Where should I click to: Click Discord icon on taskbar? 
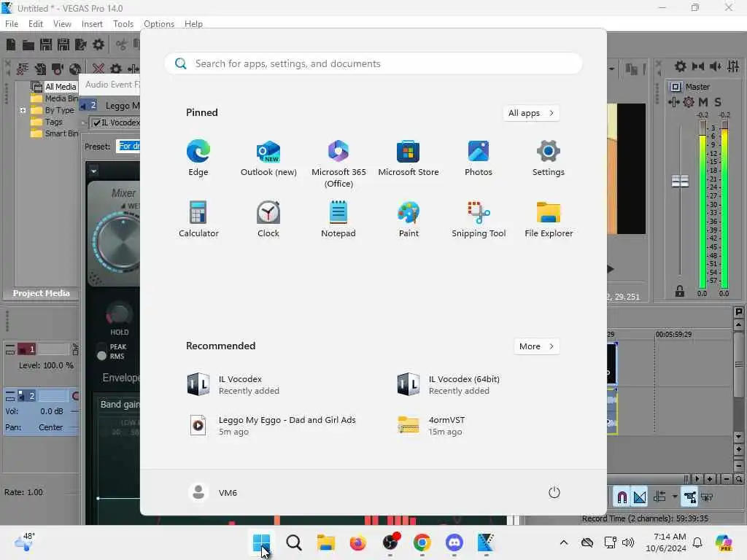454,542
